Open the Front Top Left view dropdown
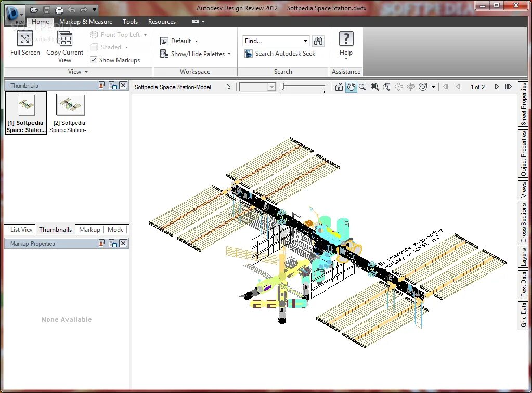Screen dimensions: 532x393 (x=119, y=35)
